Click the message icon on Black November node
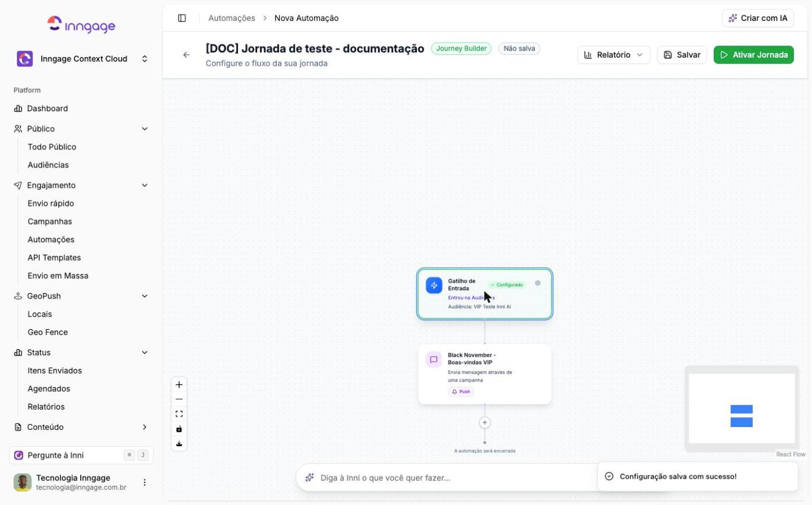The image size is (812, 505). [x=433, y=360]
